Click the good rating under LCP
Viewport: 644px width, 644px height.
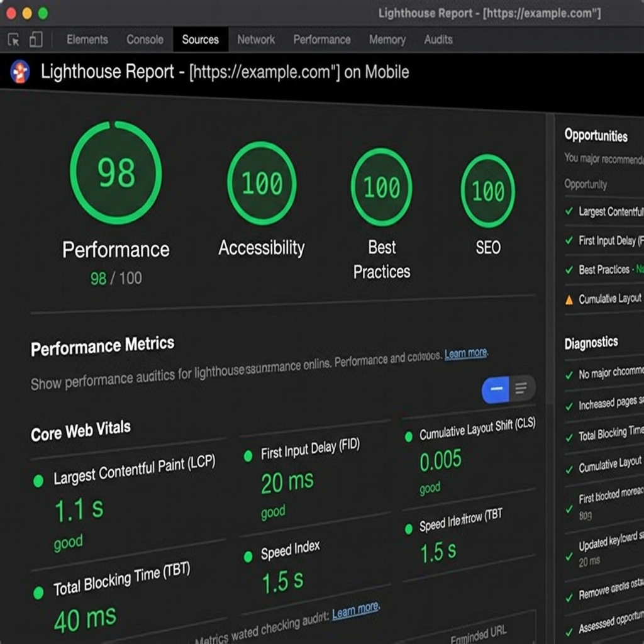(68, 543)
